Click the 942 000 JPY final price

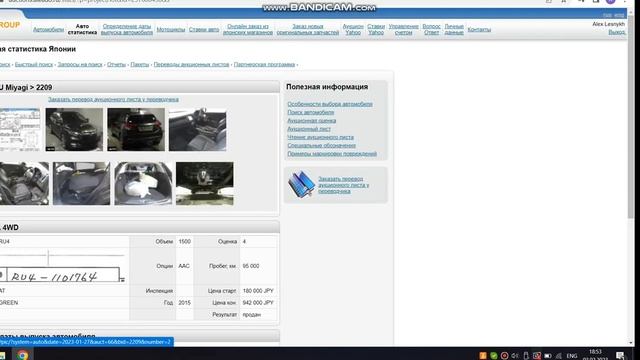[x=258, y=303]
